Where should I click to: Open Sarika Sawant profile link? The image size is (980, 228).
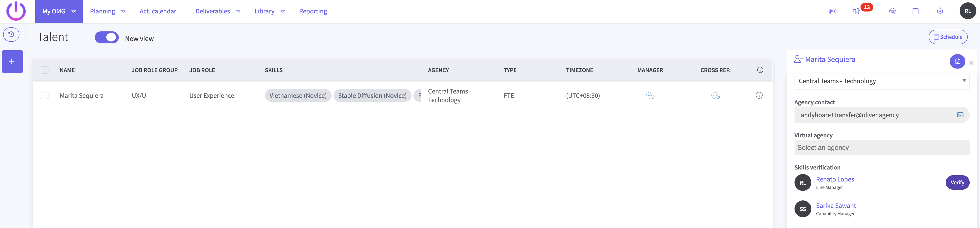coord(836,205)
